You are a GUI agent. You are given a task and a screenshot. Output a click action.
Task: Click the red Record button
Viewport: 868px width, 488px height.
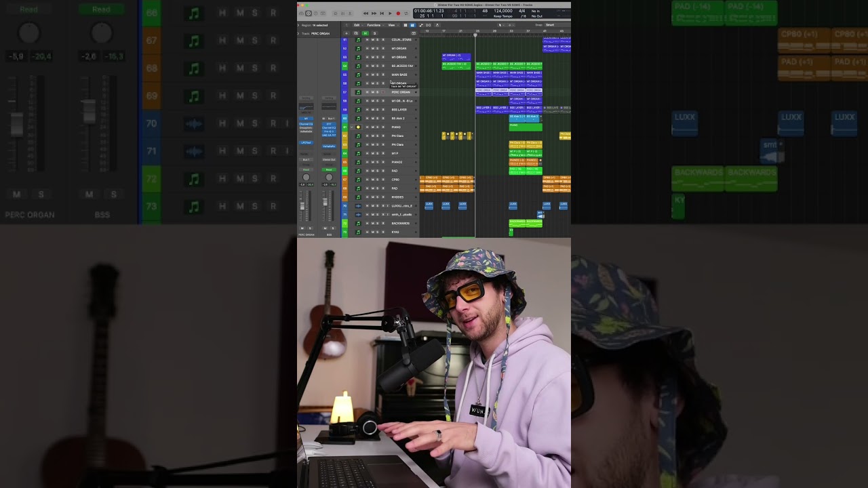coord(398,14)
